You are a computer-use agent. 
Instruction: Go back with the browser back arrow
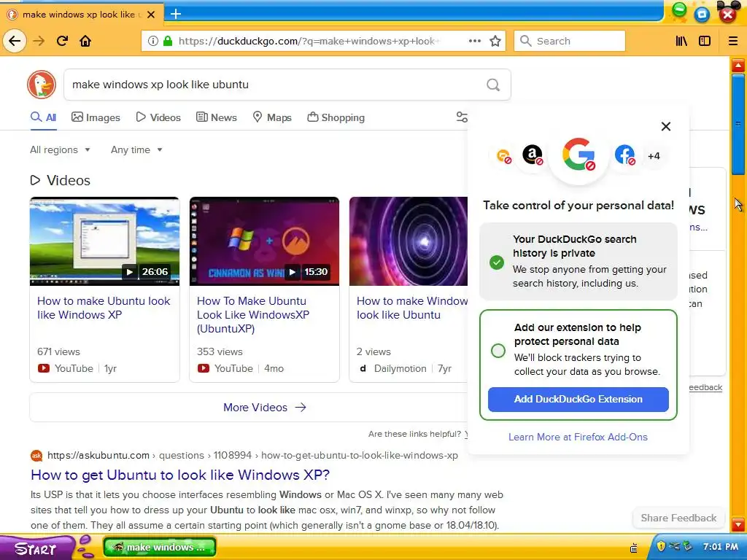tap(15, 41)
